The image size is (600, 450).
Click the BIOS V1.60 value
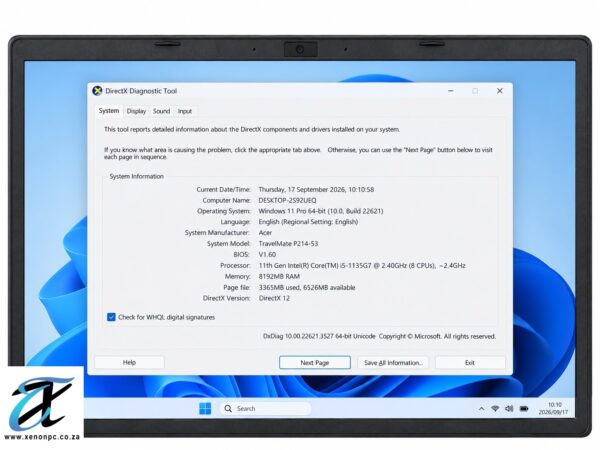pos(267,255)
